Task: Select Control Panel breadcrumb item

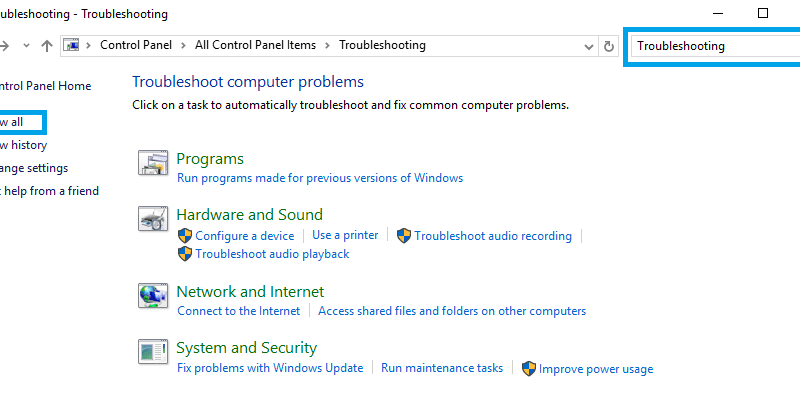Action: (136, 45)
